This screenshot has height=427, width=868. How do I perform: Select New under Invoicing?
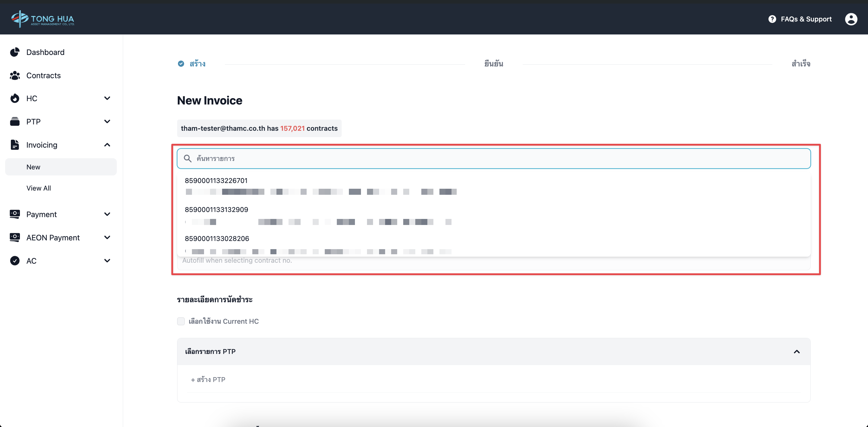(34, 167)
